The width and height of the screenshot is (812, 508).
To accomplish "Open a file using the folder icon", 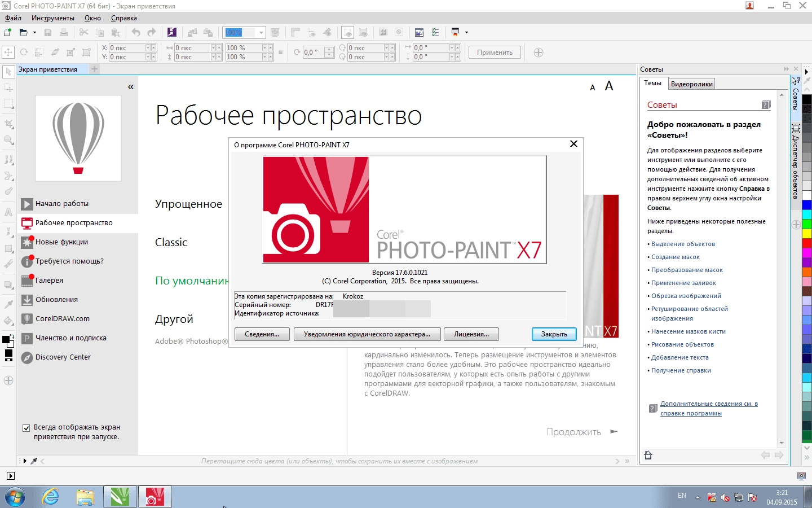I will (x=23, y=33).
